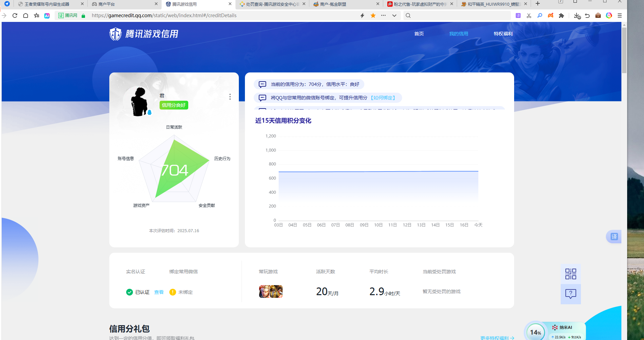Click the 更多特权福利 link
This screenshot has height=340, width=644.
pos(497,338)
